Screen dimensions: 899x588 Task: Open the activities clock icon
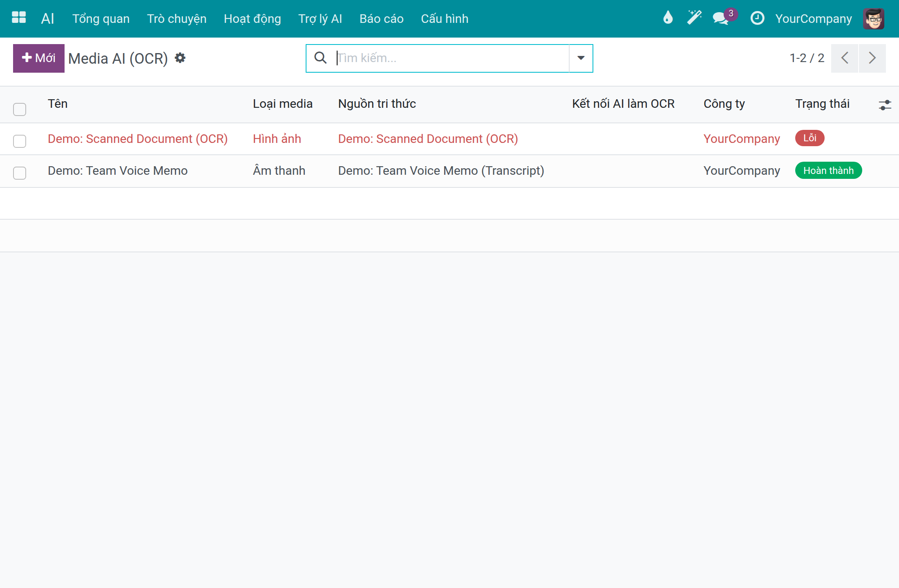(x=757, y=18)
